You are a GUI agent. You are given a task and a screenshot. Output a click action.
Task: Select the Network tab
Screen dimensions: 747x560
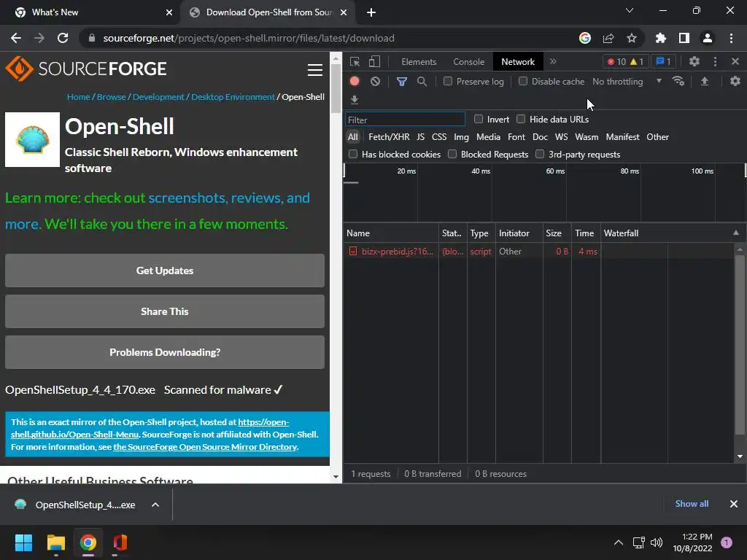tap(518, 62)
